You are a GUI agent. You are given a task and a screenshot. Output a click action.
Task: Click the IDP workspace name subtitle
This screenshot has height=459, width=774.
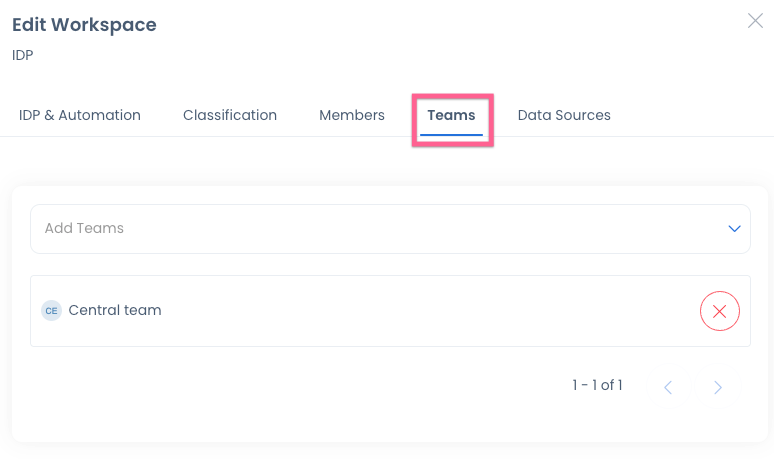pos(23,55)
